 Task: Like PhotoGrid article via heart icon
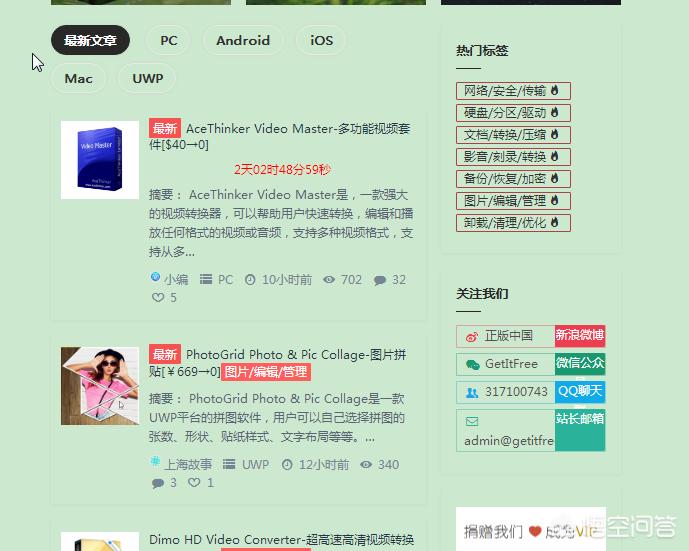tap(194, 482)
